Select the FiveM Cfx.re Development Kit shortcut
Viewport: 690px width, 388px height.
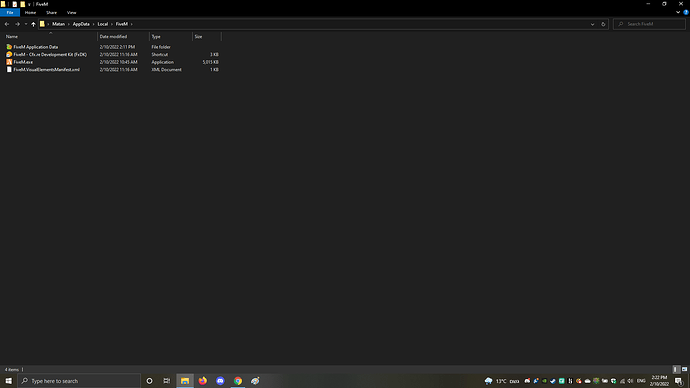pos(50,55)
